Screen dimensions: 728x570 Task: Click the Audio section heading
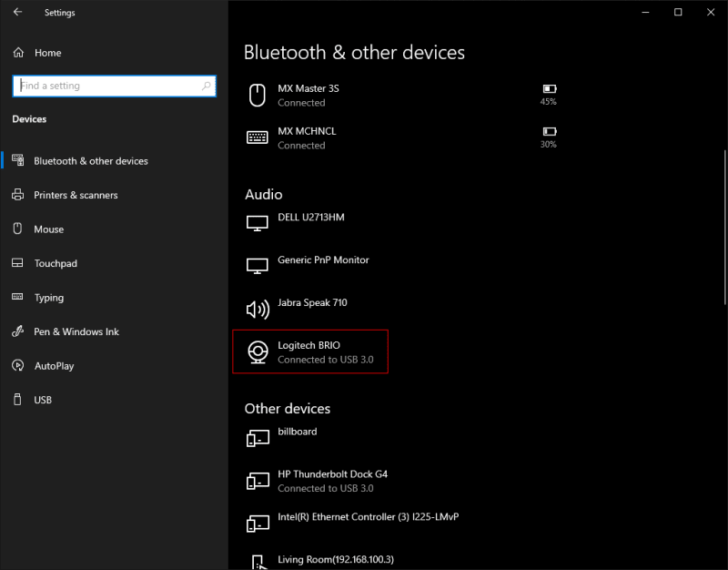click(263, 194)
